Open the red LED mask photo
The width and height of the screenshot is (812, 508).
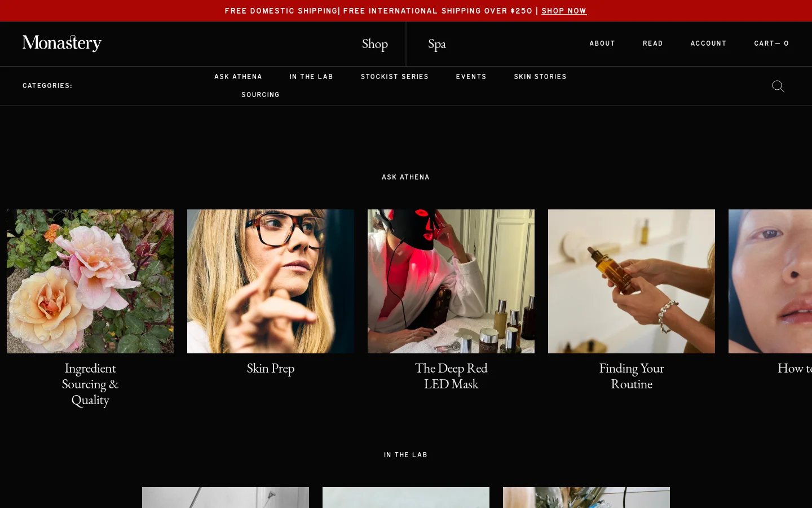click(451, 282)
